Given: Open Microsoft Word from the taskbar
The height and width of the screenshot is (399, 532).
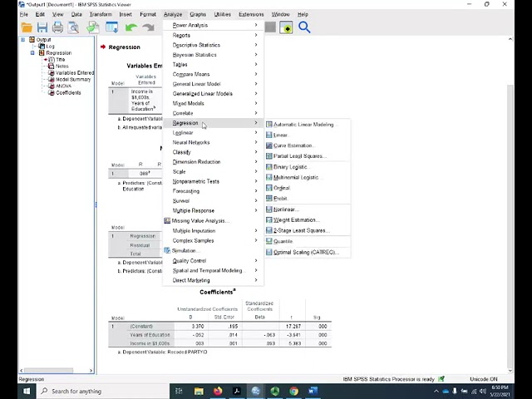Looking at the screenshot, I should pos(313,392).
